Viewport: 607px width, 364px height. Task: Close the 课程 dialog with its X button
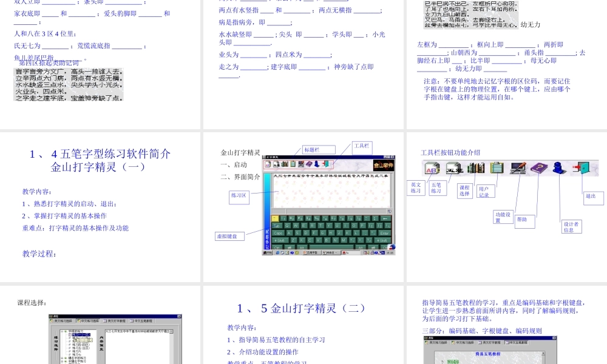coord(179,317)
